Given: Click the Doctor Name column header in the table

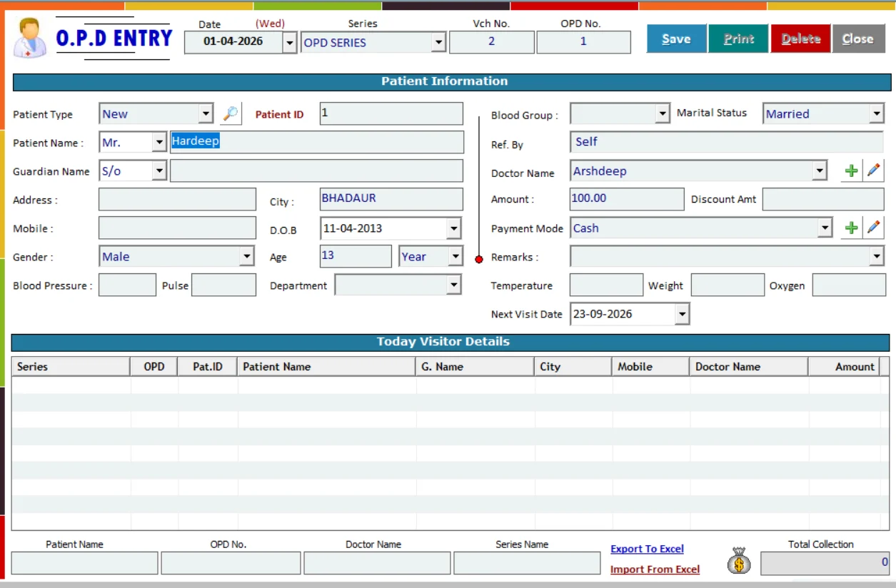Looking at the screenshot, I should click(749, 367).
